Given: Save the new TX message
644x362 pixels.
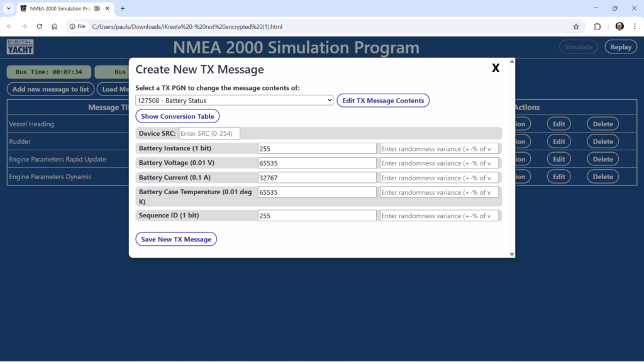Looking at the screenshot, I should (x=176, y=239).
